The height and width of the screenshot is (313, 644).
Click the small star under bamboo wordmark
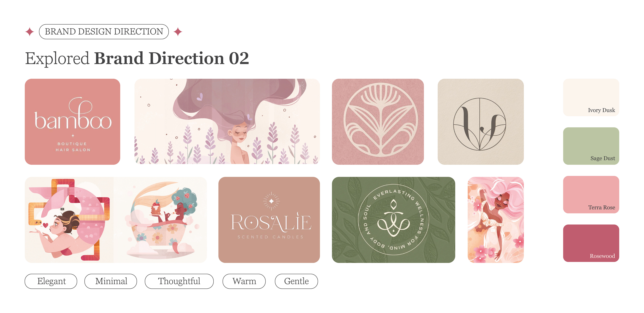(x=73, y=135)
